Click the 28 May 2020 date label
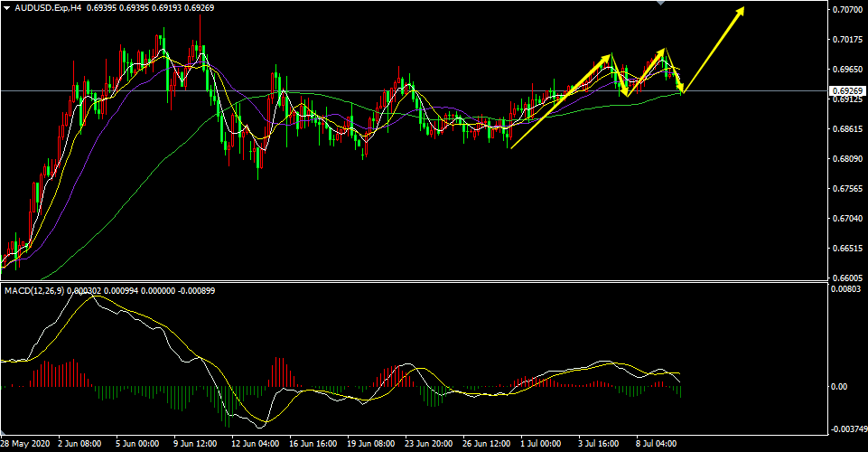Image resolution: width=868 pixels, height=452 pixels. [25, 444]
